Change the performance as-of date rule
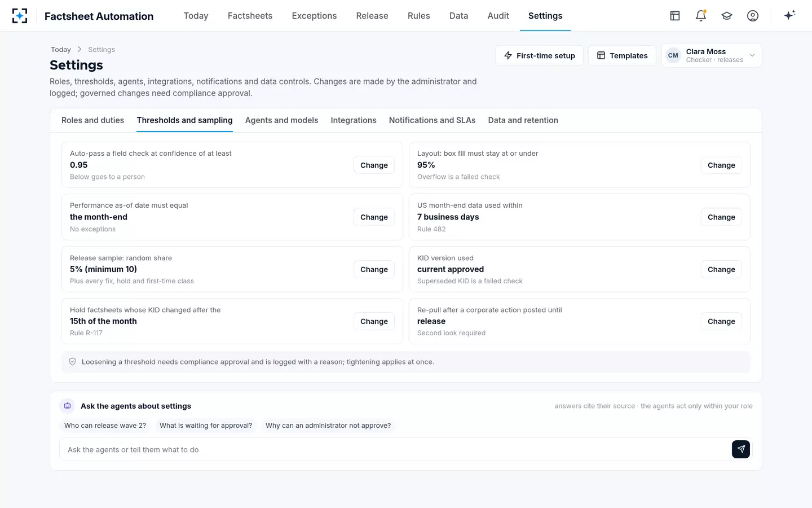The image size is (812, 508). pyautogui.click(x=374, y=217)
